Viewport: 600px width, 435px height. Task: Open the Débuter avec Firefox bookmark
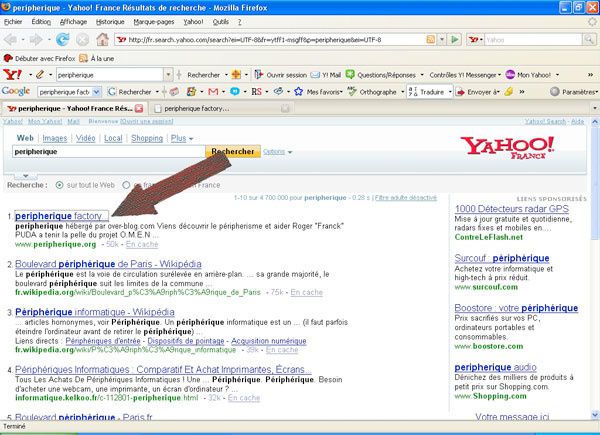point(39,58)
